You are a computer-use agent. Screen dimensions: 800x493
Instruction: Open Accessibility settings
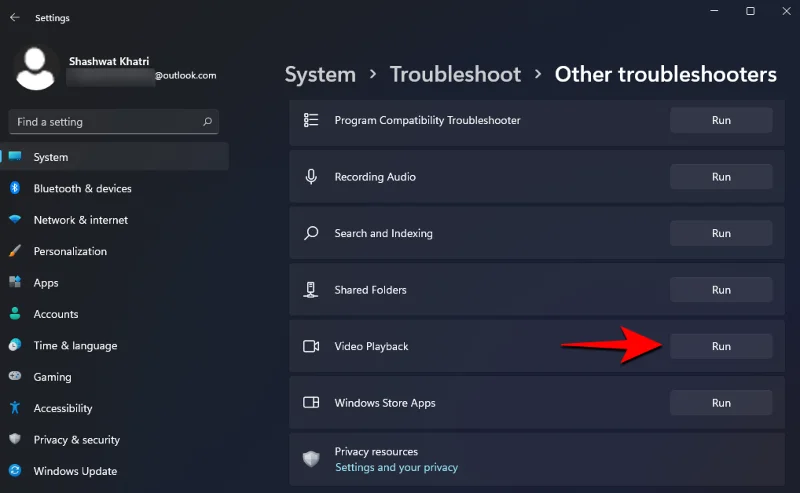click(115, 408)
